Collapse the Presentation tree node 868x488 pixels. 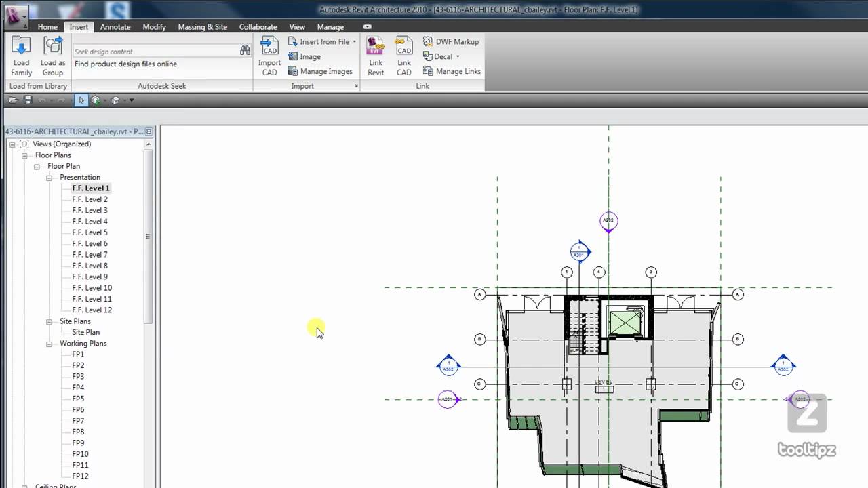click(50, 178)
